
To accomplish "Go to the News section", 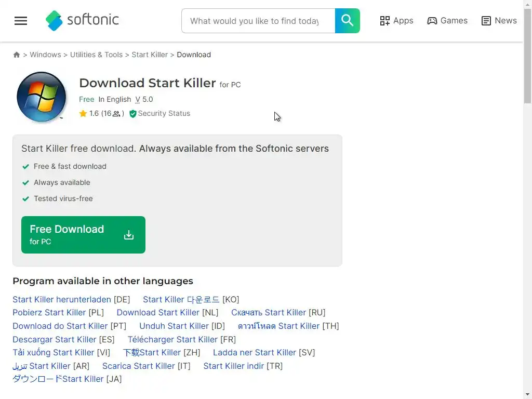I will [499, 21].
